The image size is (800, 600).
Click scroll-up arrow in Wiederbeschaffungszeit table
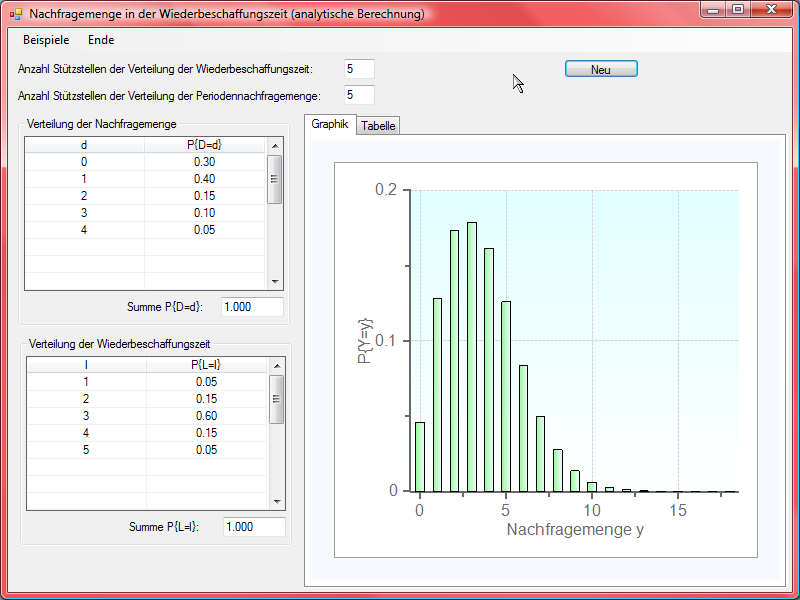[277, 366]
